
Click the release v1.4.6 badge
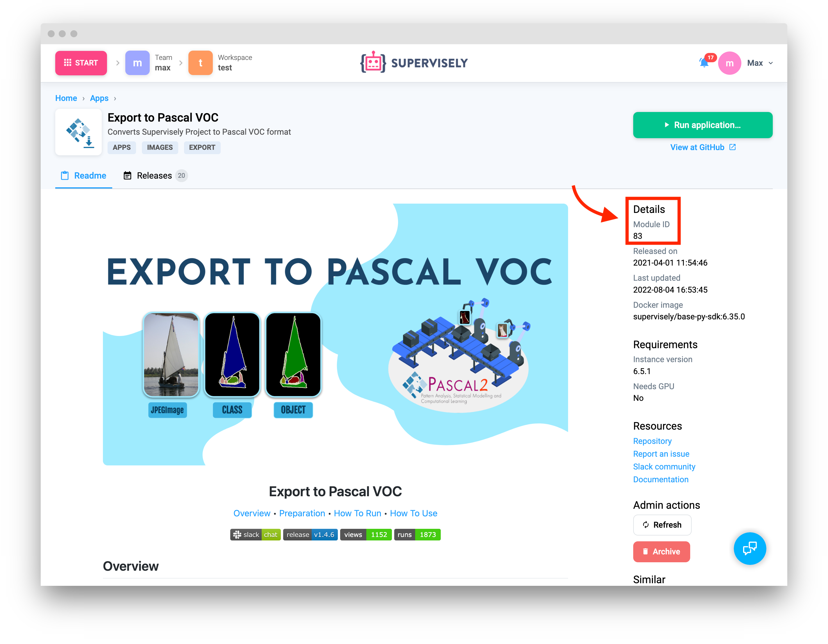point(310,534)
